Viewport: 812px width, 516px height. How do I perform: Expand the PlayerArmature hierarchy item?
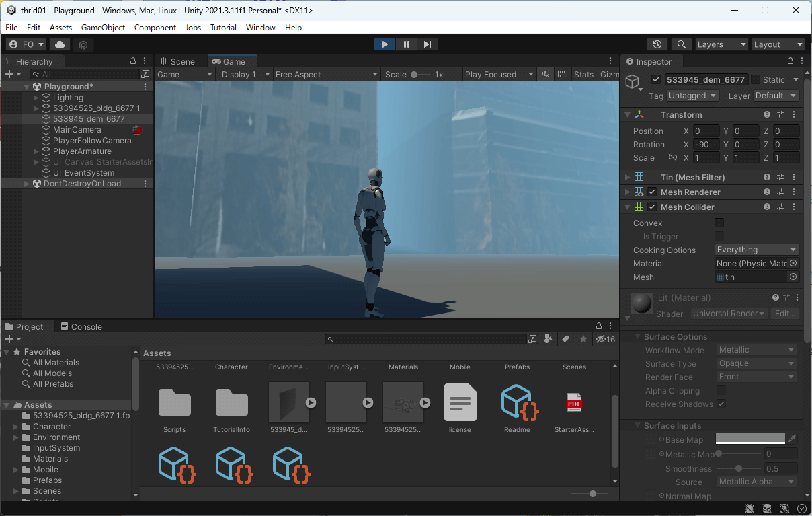(36, 151)
